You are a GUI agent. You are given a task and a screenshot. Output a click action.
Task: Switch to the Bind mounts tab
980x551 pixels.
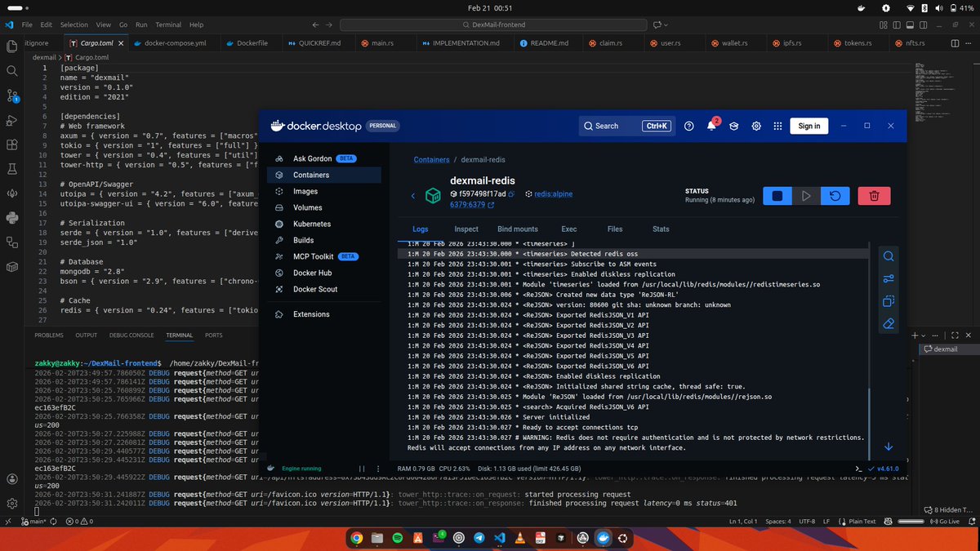(518, 229)
